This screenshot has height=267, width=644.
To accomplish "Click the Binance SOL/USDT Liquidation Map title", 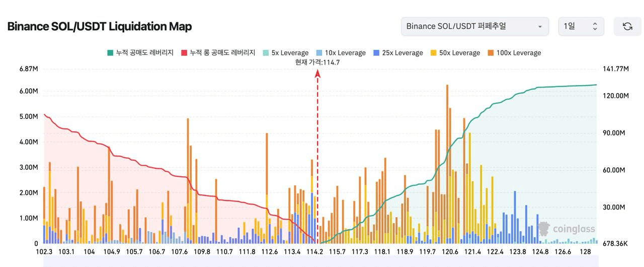I will [100, 26].
